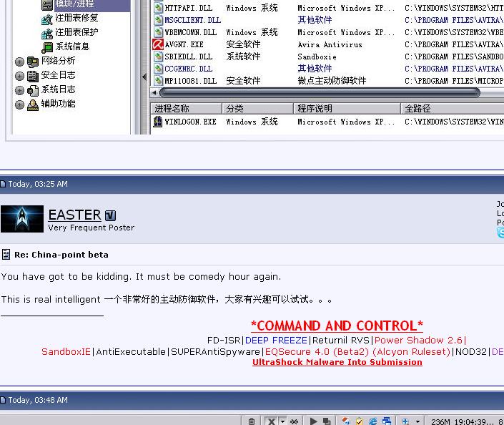Follow the UltraShock Malware Into Submission link
This screenshot has width=504, height=425.
tap(337, 362)
